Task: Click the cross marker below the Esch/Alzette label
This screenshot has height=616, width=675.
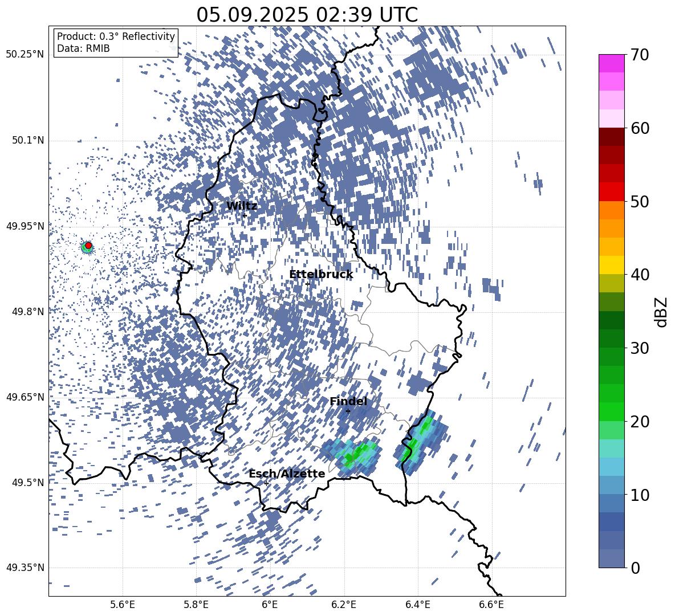Action: point(266,483)
